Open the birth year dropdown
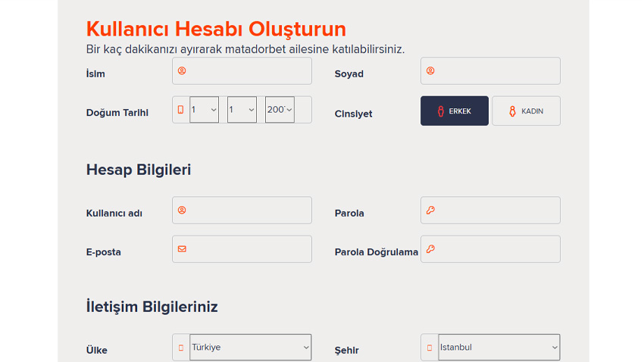 (x=280, y=110)
